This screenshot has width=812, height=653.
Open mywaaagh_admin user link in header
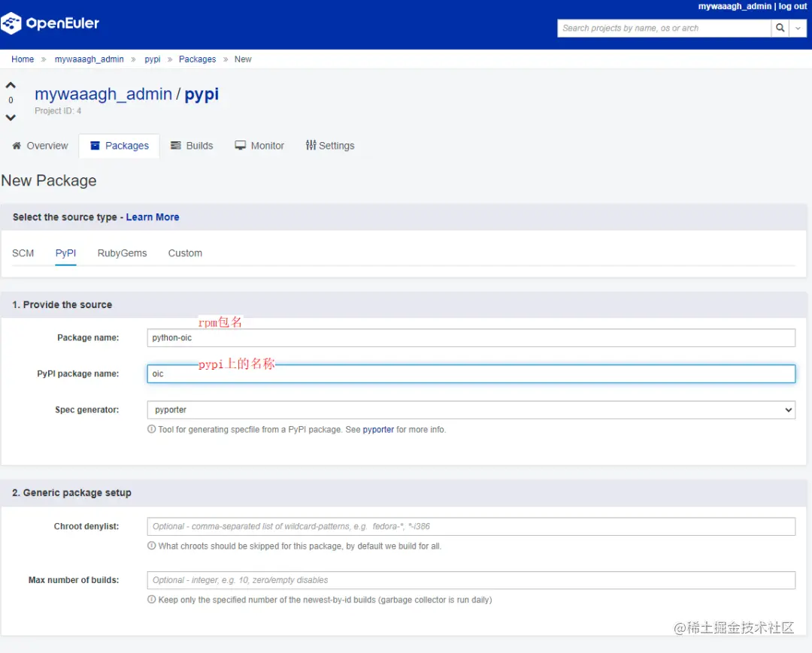pyautogui.click(x=735, y=6)
